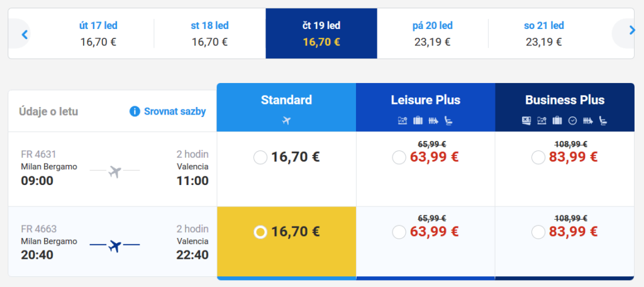Click the seat icon under Business Plus
The image size is (644, 287).
coord(603,120)
